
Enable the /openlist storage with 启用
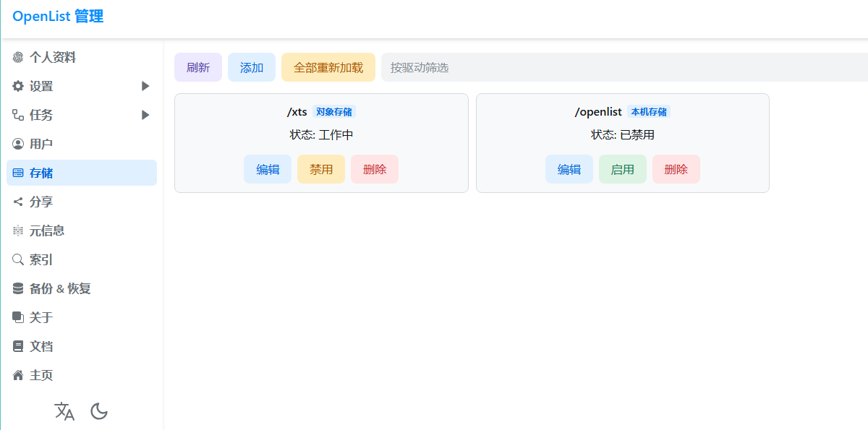(x=622, y=169)
